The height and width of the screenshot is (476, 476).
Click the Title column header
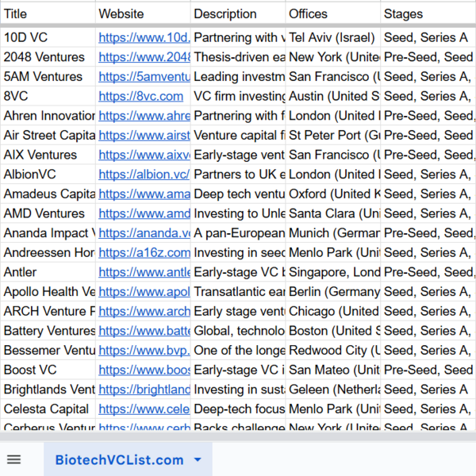tap(48, 13)
